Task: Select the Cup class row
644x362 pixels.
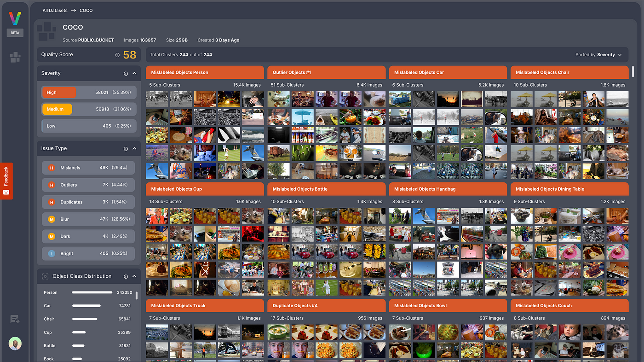Action: point(87,332)
